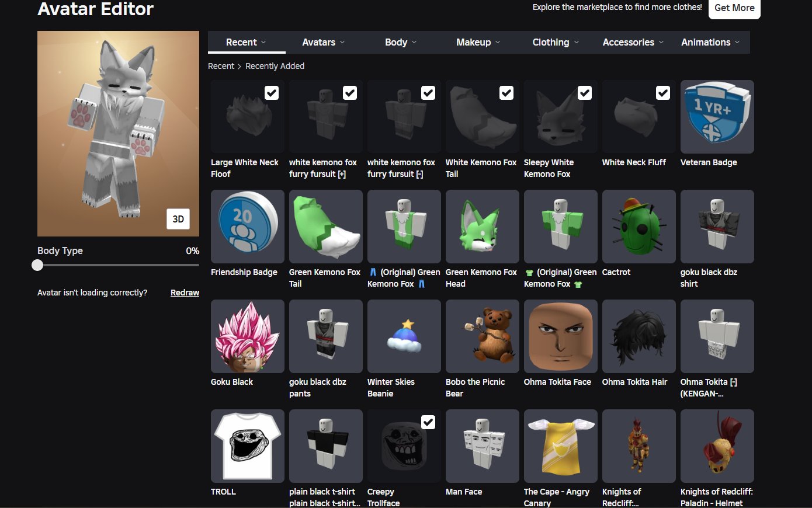Select the plain black t-shirt item
Image resolution: width=812 pixels, height=508 pixels.
(x=325, y=446)
